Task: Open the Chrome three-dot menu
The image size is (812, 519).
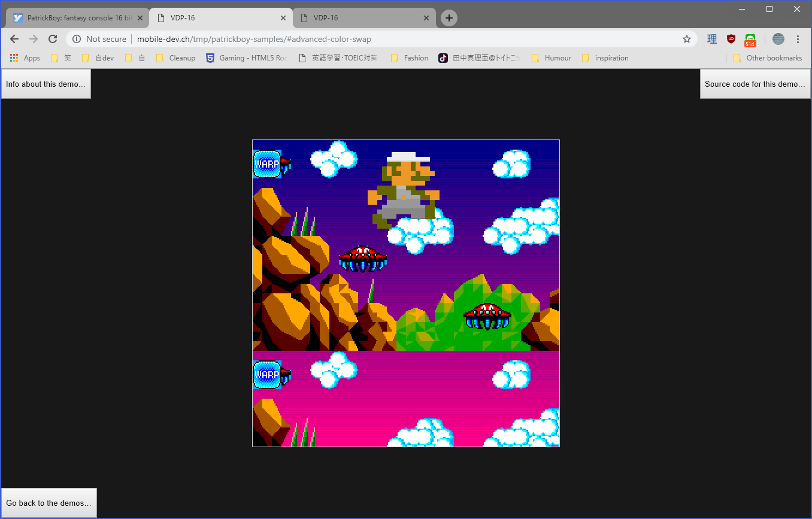Action: 798,39
